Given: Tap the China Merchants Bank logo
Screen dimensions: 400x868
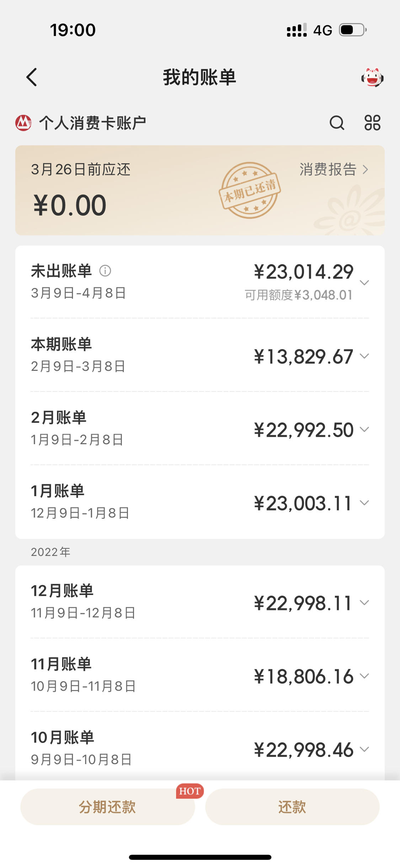Looking at the screenshot, I should coord(23,123).
